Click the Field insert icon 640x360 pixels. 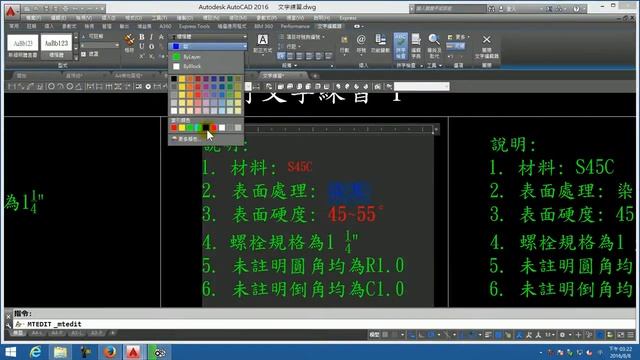(x=380, y=40)
